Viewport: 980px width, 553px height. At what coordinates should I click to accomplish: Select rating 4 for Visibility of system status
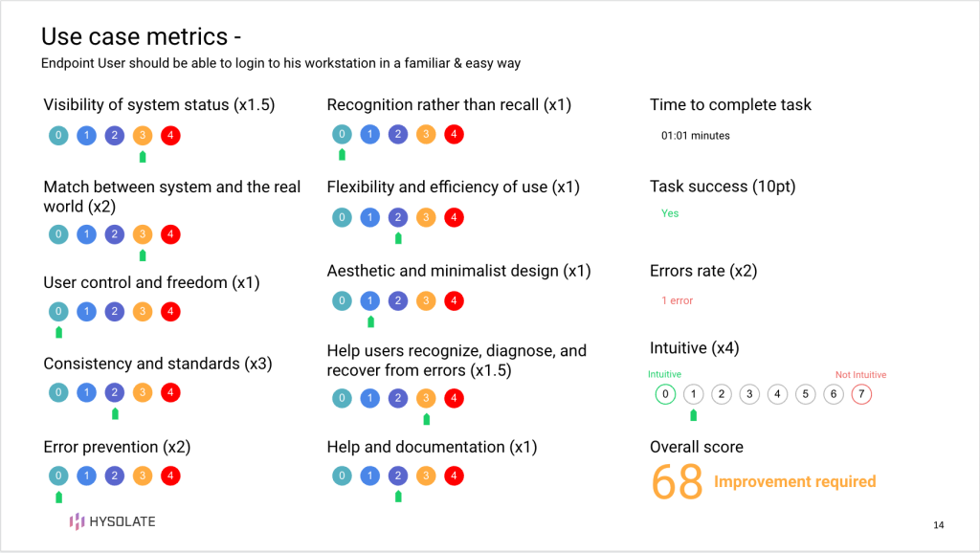click(x=170, y=136)
